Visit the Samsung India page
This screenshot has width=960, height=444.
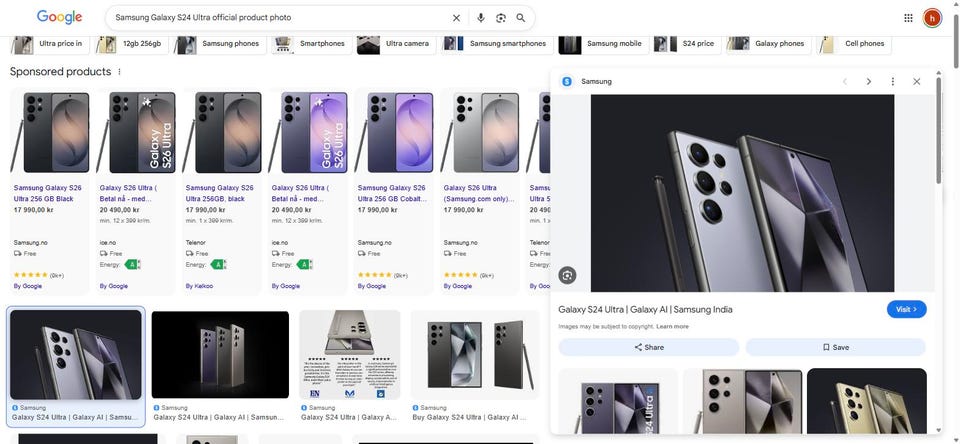907,309
